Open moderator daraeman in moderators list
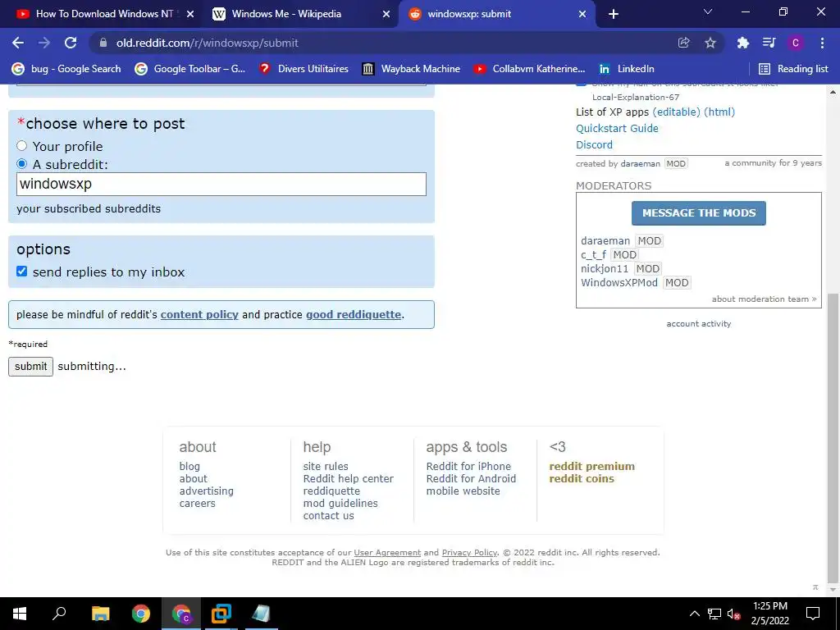 (x=605, y=240)
